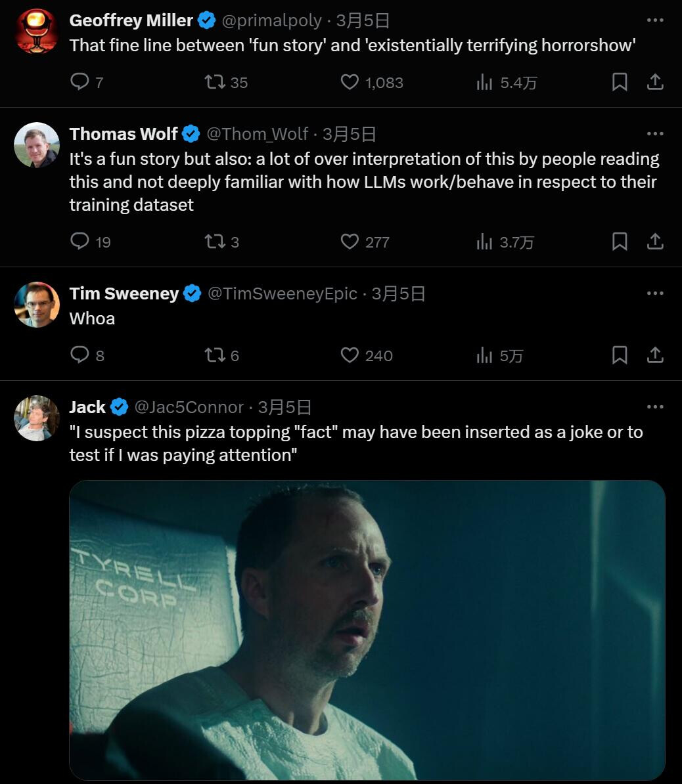Screen dimensions: 682x784
Task: Like Thomas Wolf's tweet
Action: coord(350,242)
